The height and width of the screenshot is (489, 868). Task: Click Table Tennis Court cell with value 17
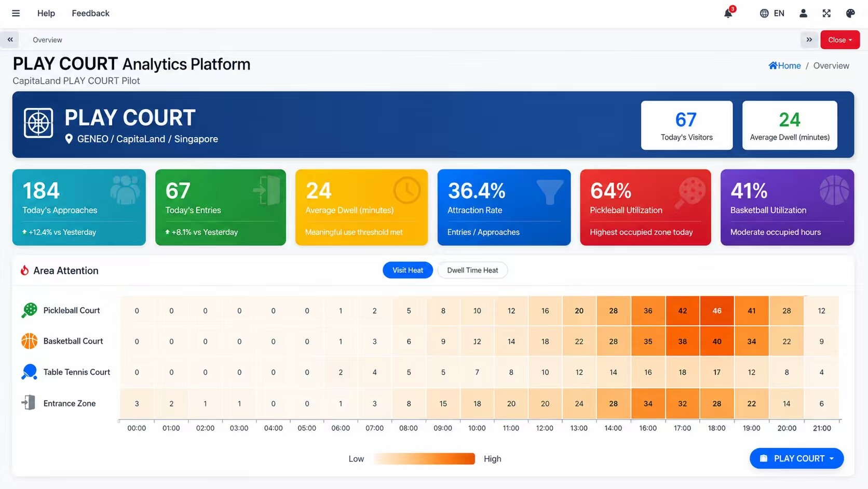coord(717,372)
